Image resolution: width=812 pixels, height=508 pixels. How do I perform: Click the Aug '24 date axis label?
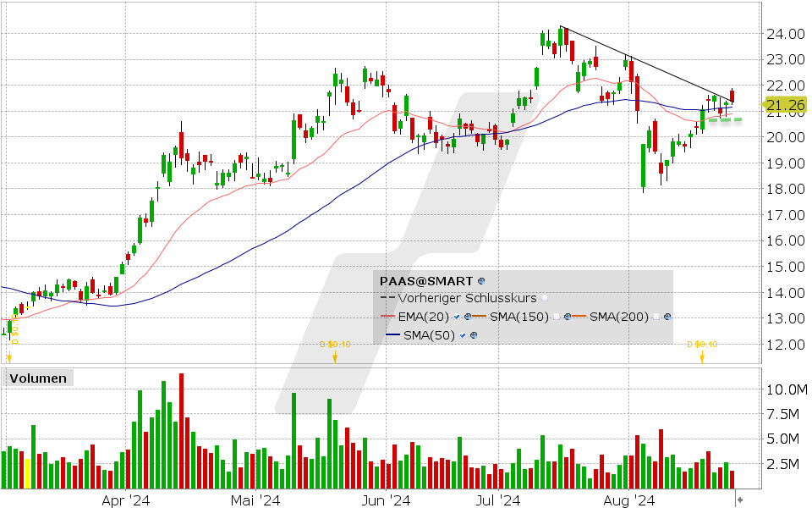(x=628, y=500)
